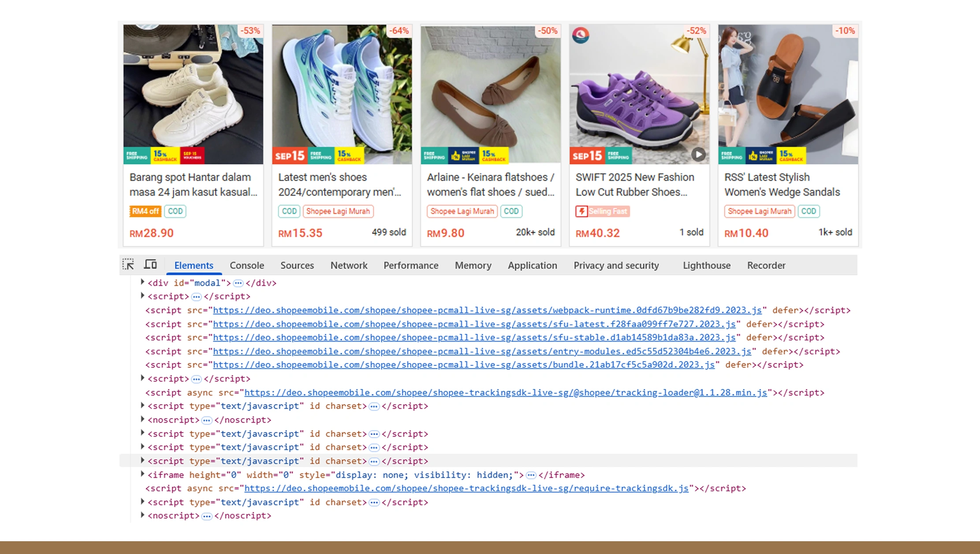Open the bundle.js script link
Viewport: 980px width, 554px height.
464,365
